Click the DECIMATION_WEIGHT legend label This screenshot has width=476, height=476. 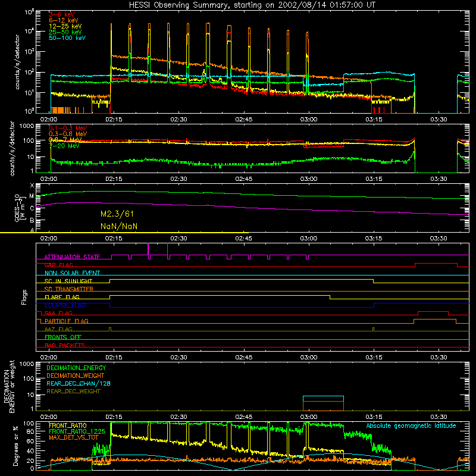pos(76,376)
